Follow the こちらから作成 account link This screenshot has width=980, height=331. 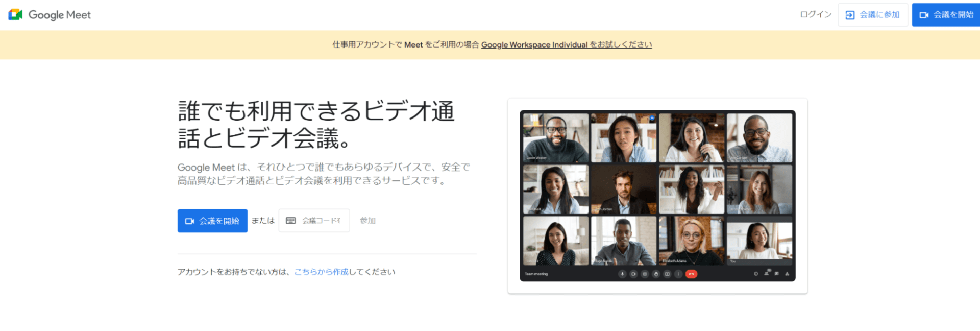click(321, 272)
